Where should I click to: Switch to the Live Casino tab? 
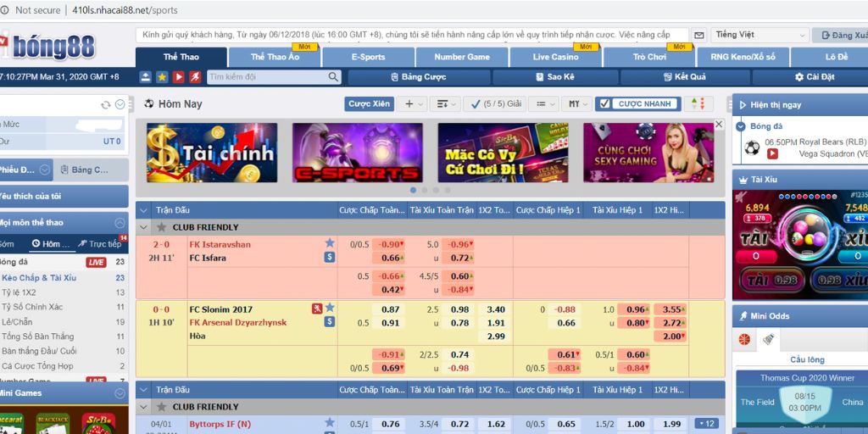(x=555, y=57)
